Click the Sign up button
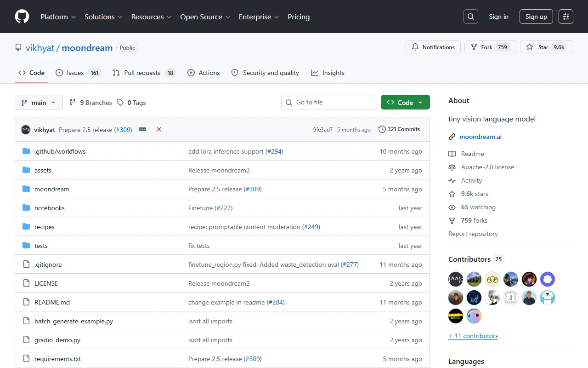The height and width of the screenshot is (368, 588). (x=536, y=17)
